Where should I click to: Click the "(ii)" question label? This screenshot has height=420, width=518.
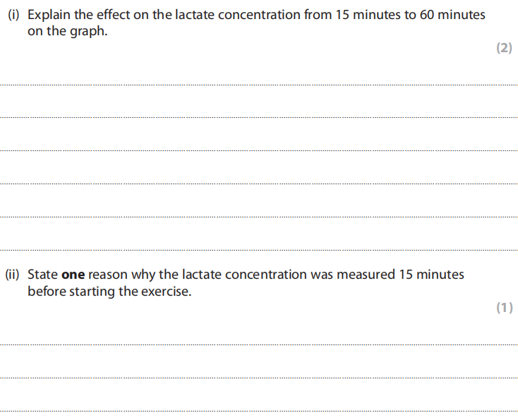click(13, 275)
